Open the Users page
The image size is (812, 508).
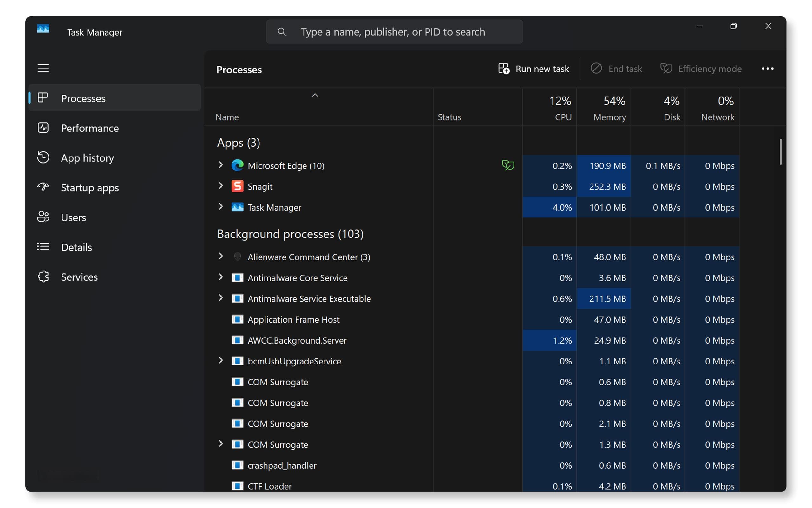[x=115, y=217]
